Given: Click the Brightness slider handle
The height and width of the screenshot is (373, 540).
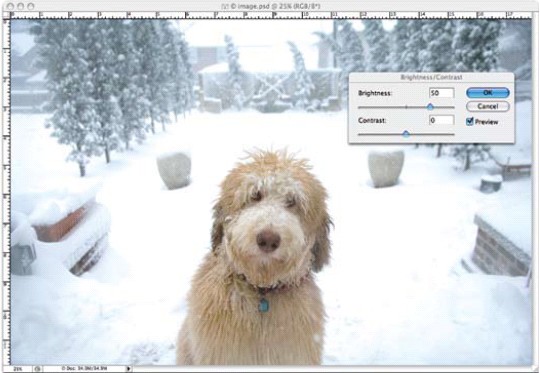Looking at the screenshot, I should tap(430, 107).
